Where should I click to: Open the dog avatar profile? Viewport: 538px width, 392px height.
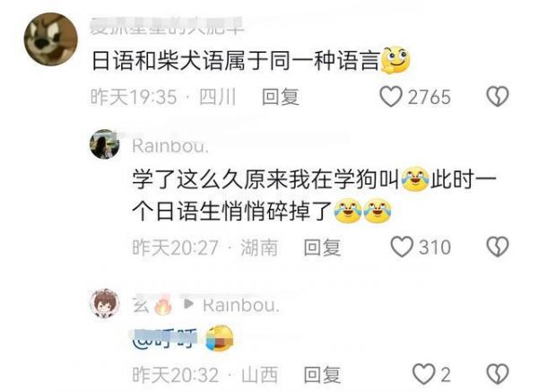click(51, 39)
